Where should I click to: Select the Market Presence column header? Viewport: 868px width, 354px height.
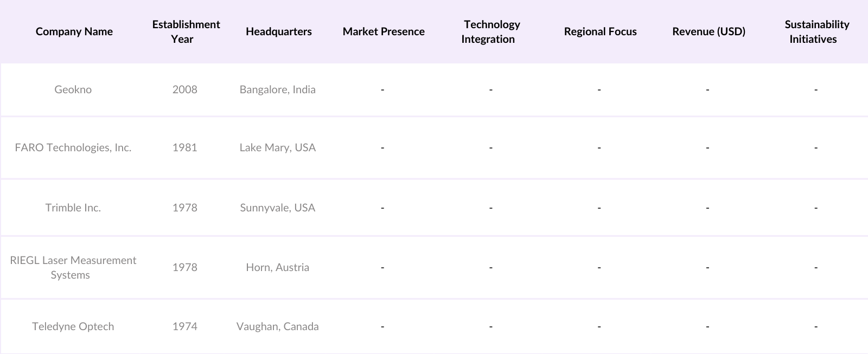pos(384,31)
